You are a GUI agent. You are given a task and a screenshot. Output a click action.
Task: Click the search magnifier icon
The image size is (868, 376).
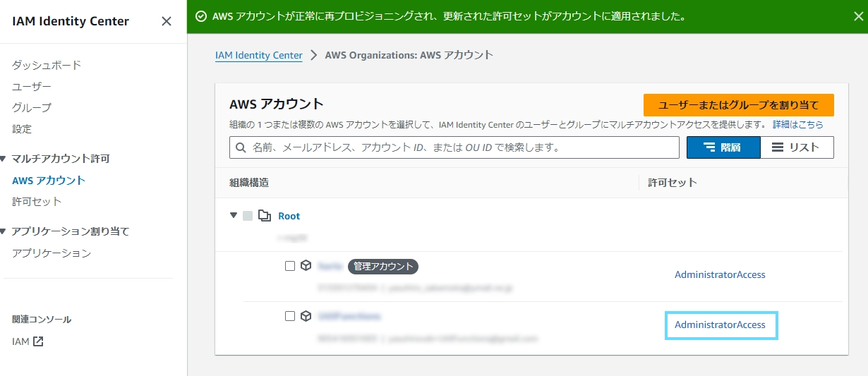[x=241, y=147]
